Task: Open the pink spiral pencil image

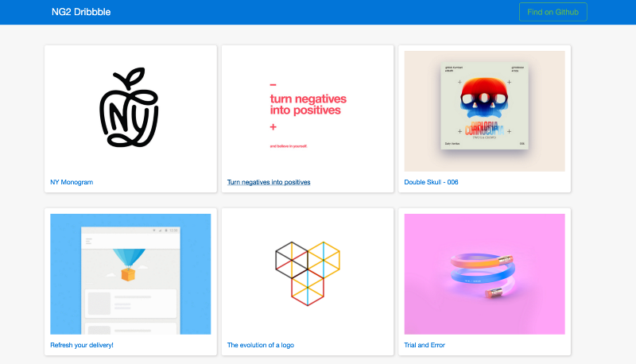Action: pos(484,274)
